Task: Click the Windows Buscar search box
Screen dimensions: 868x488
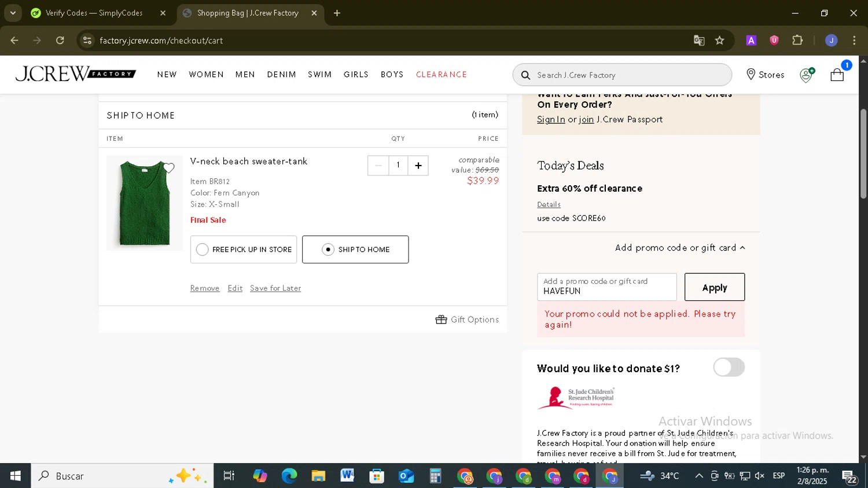Action: tap(123, 476)
